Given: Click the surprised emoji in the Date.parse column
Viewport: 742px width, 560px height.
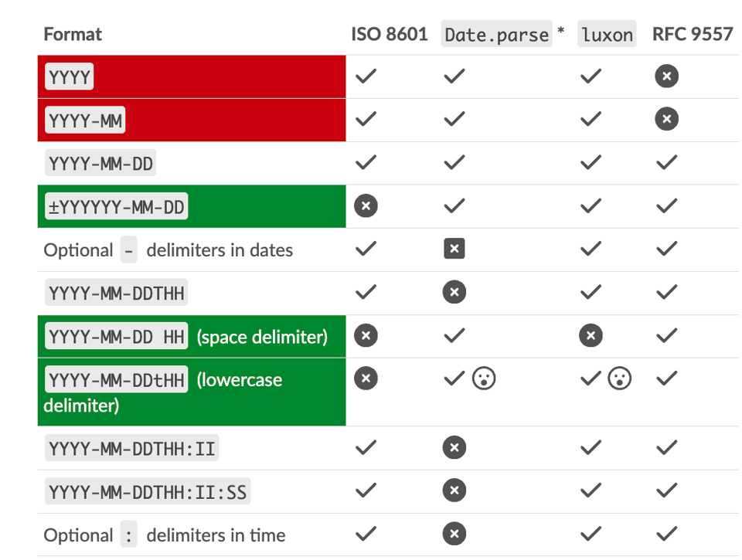Looking at the screenshot, I should [x=485, y=378].
